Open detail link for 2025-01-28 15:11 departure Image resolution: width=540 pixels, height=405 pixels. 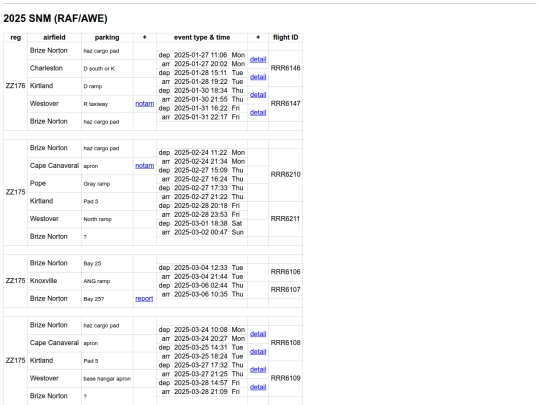point(258,77)
